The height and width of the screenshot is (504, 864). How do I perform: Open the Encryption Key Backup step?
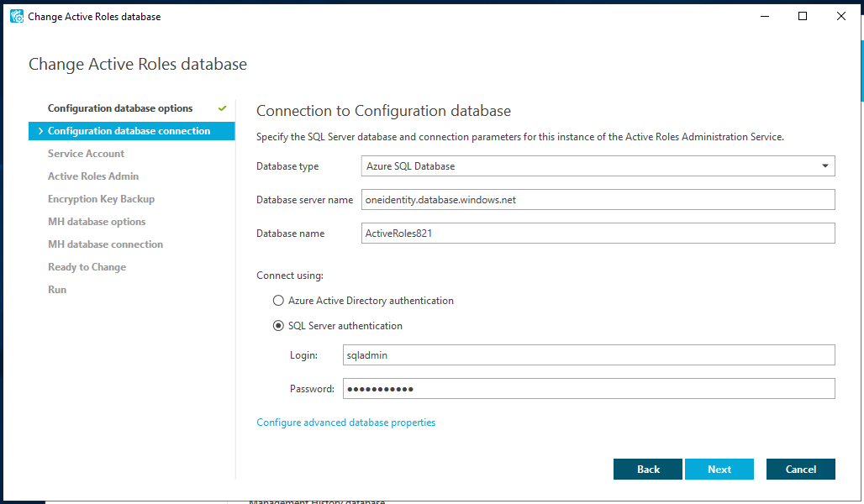[101, 199]
